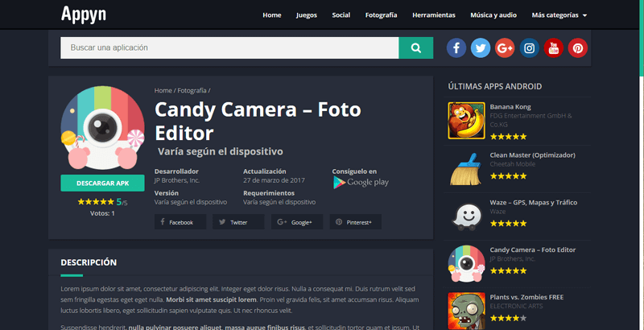Screen dimensions: 644x330
Task: Click the Facebook round icon in header
Action: pos(456,48)
